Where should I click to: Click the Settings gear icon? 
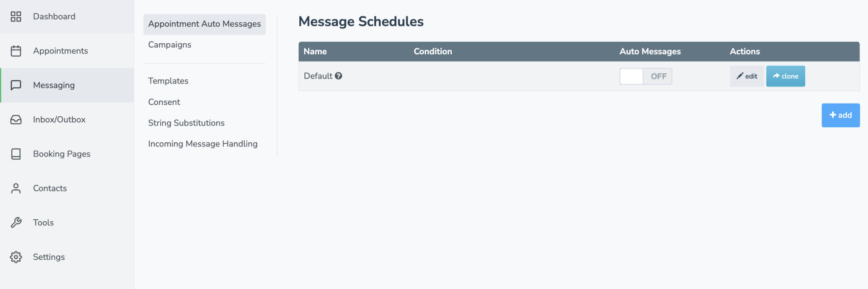click(16, 257)
